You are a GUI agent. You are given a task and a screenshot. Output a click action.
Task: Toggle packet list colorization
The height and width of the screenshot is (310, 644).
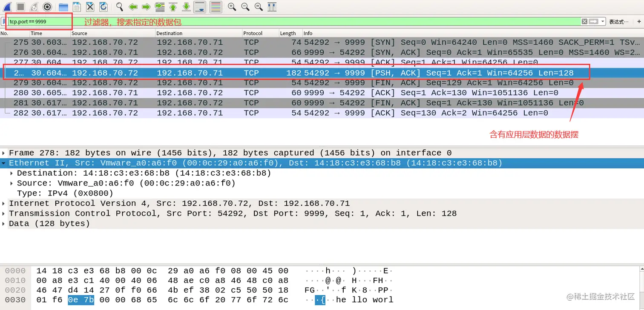216,7
